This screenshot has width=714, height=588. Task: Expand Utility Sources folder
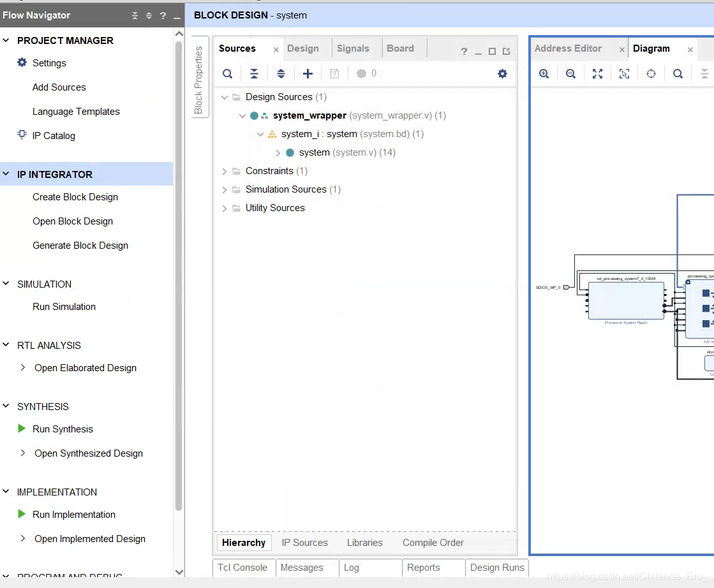224,209
